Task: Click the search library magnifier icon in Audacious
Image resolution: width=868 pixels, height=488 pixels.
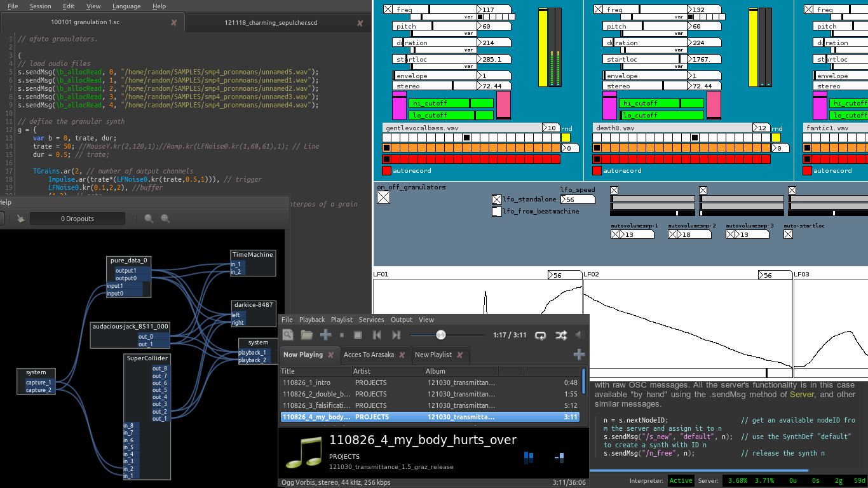Action: 288,335
